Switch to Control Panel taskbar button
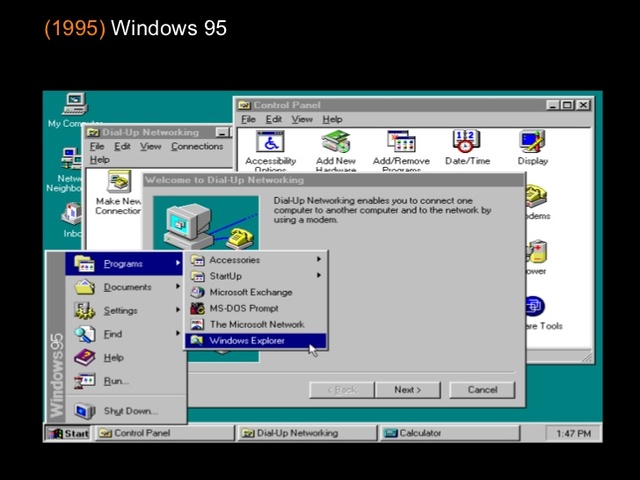 click(x=165, y=433)
